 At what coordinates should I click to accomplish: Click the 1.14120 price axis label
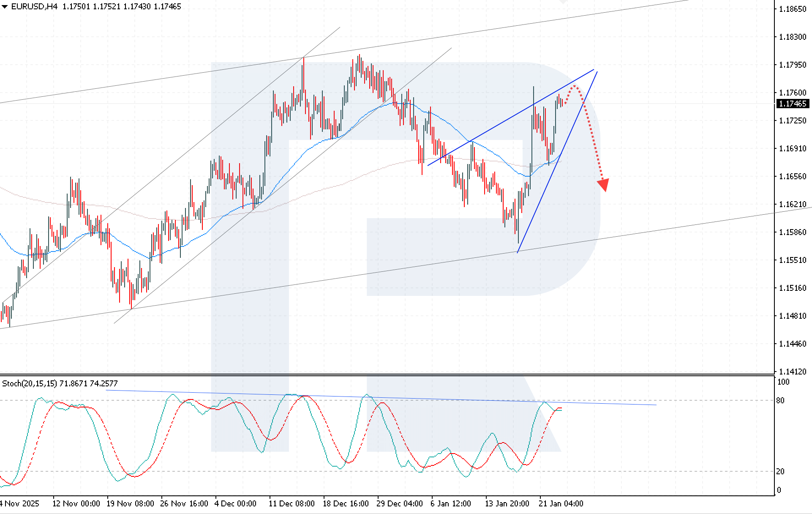coord(793,372)
